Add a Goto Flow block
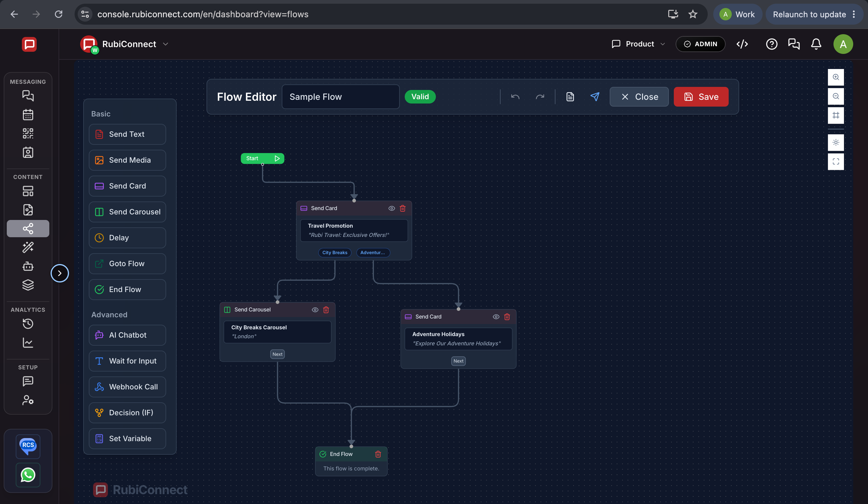868x504 pixels. point(127,264)
